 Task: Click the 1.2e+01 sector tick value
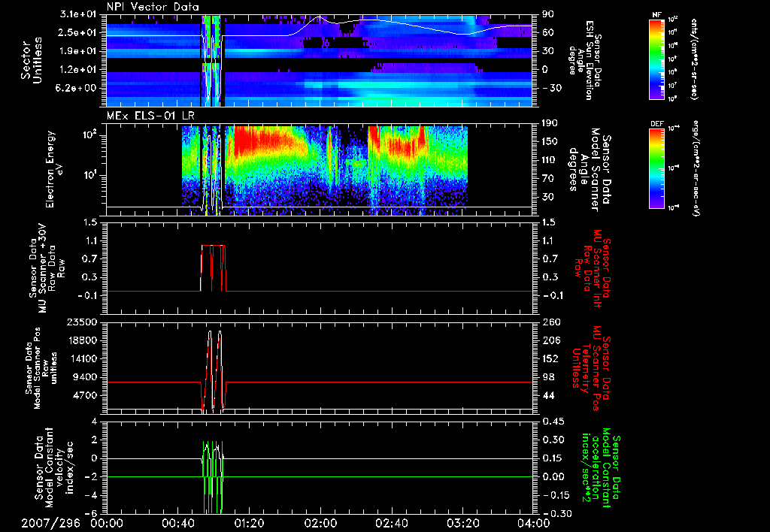click(80, 70)
